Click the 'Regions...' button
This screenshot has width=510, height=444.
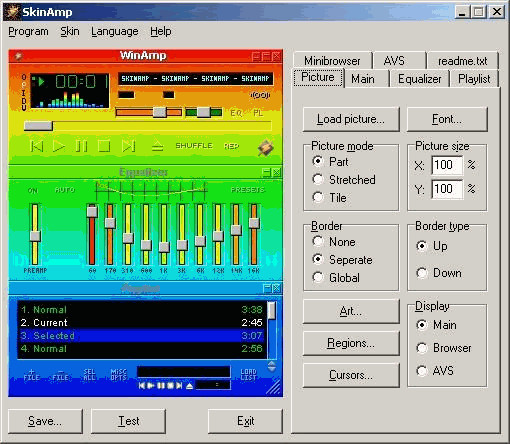pos(351,343)
